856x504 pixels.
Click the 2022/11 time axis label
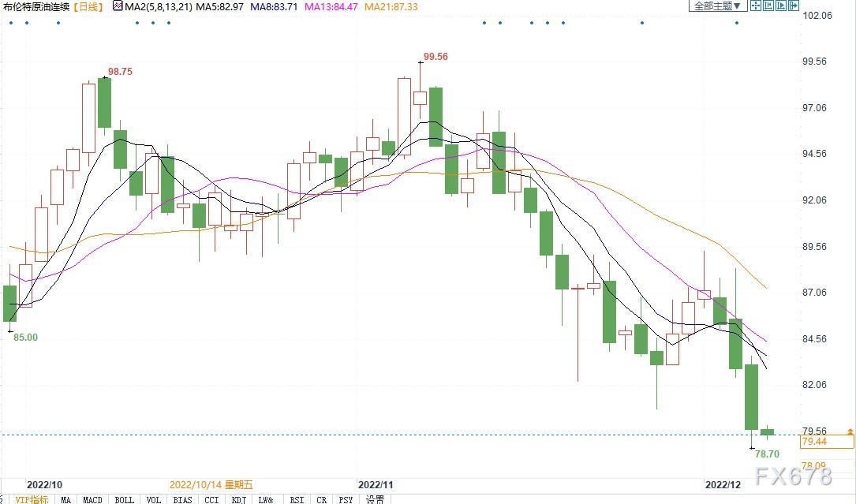point(376,484)
